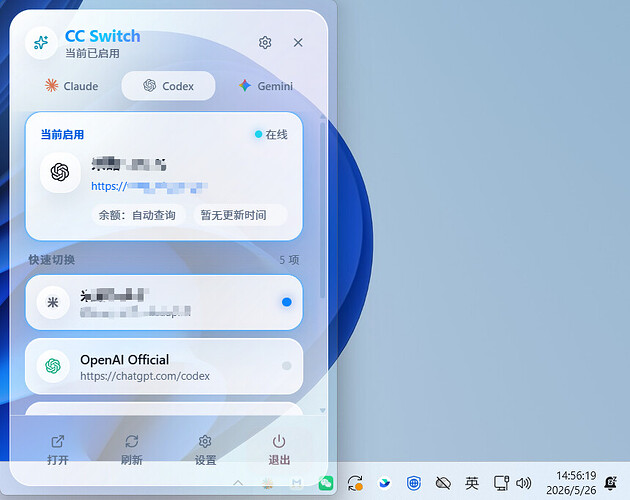Screen dimensions: 630x500
Task: Switch to the Gemini tab
Action: point(266,86)
